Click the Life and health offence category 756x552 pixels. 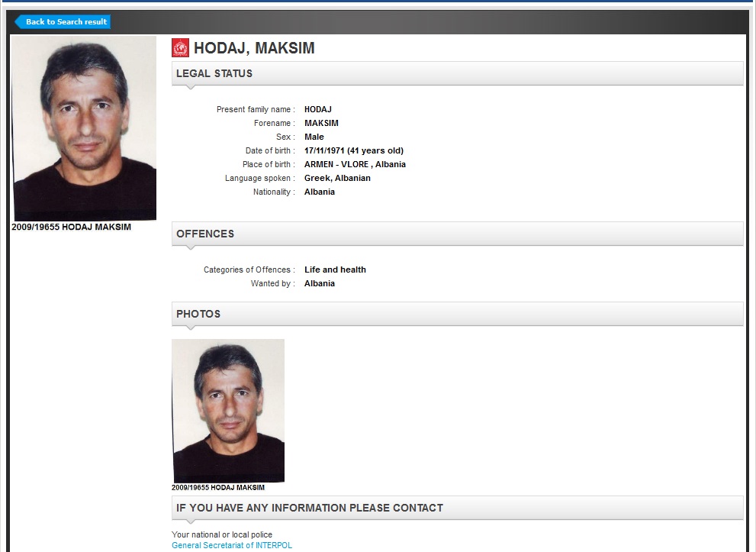[335, 270]
